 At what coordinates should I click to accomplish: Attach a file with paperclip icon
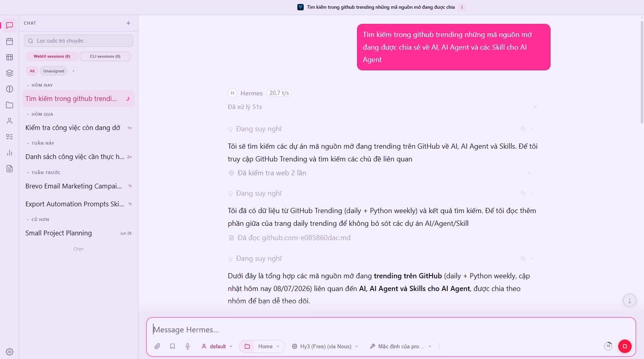tap(157, 346)
